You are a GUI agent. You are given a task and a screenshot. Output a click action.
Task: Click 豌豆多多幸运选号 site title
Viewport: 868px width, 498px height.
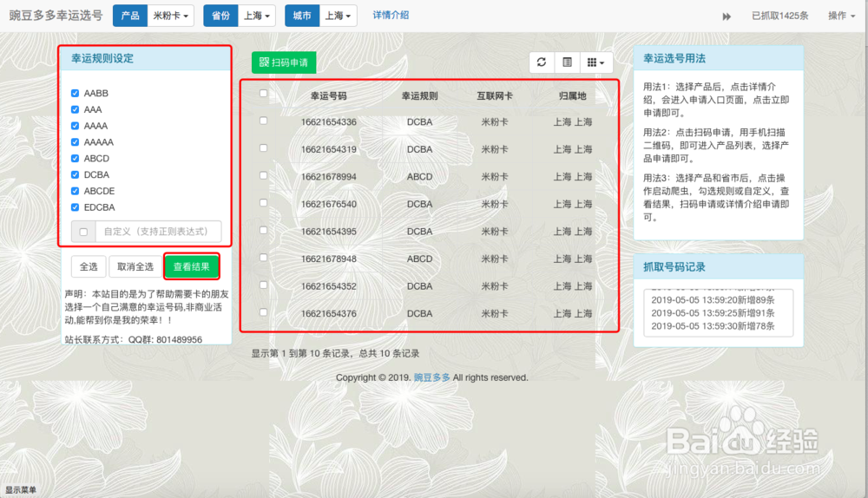click(x=56, y=15)
